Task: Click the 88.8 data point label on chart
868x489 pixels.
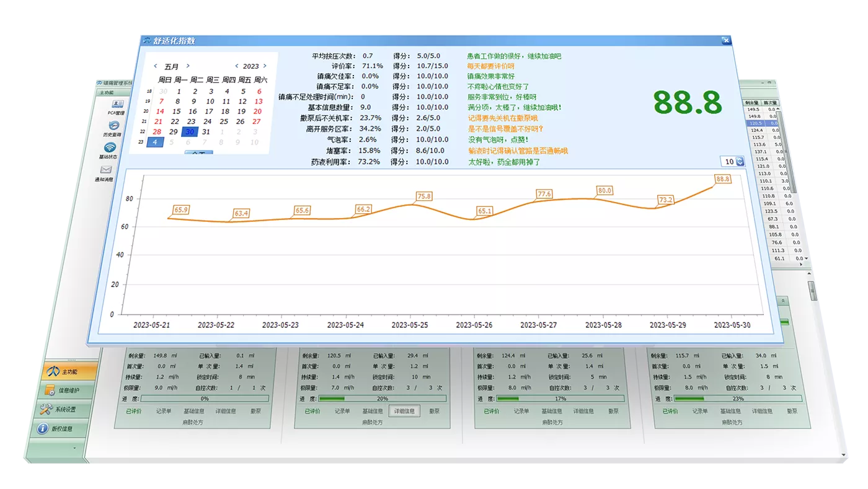Action: [x=723, y=179]
